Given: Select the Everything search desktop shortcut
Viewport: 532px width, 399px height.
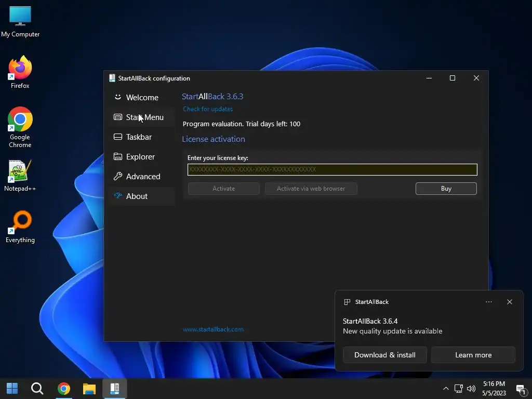Looking at the screenshot, I should click(20, 227).
